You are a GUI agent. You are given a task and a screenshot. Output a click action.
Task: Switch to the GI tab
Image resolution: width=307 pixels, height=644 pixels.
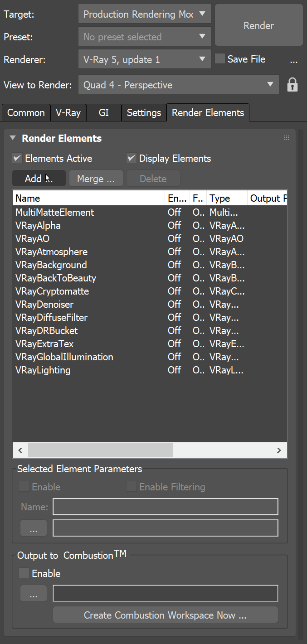pos(103,112)
